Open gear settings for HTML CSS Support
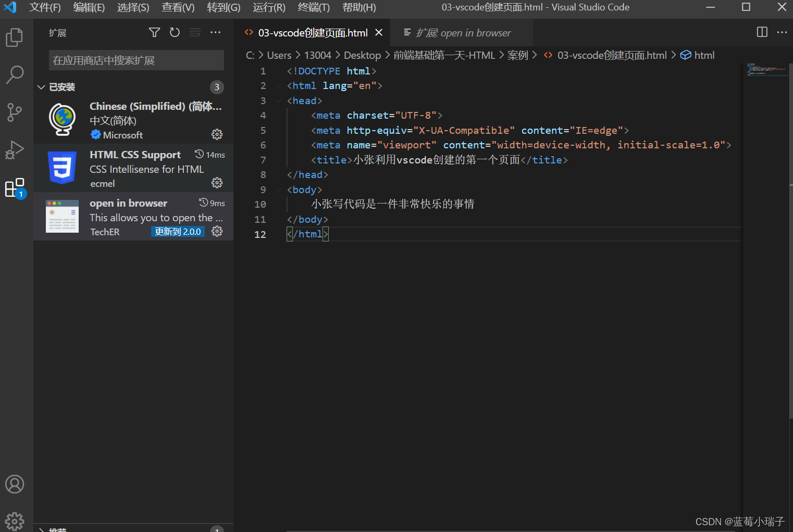Screen dimensions: 793x532 [217, 183]
